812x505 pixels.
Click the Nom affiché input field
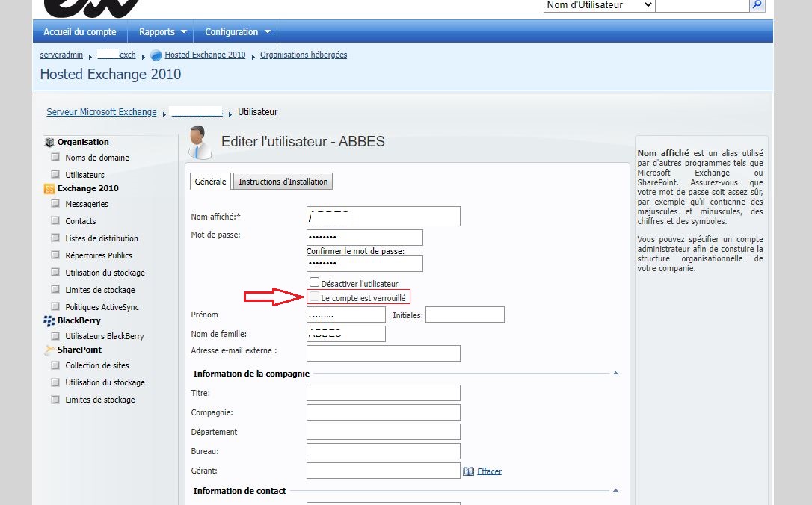click(384, 217)
